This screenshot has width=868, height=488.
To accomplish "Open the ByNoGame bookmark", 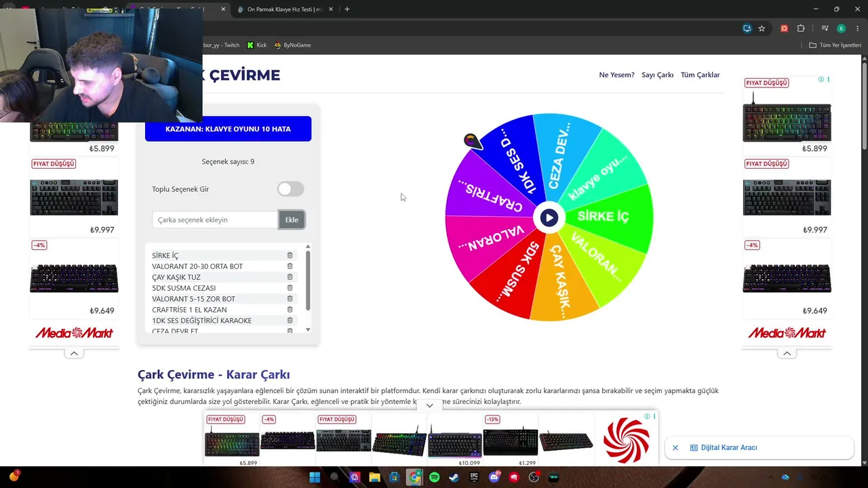I will tap(292, 45).
